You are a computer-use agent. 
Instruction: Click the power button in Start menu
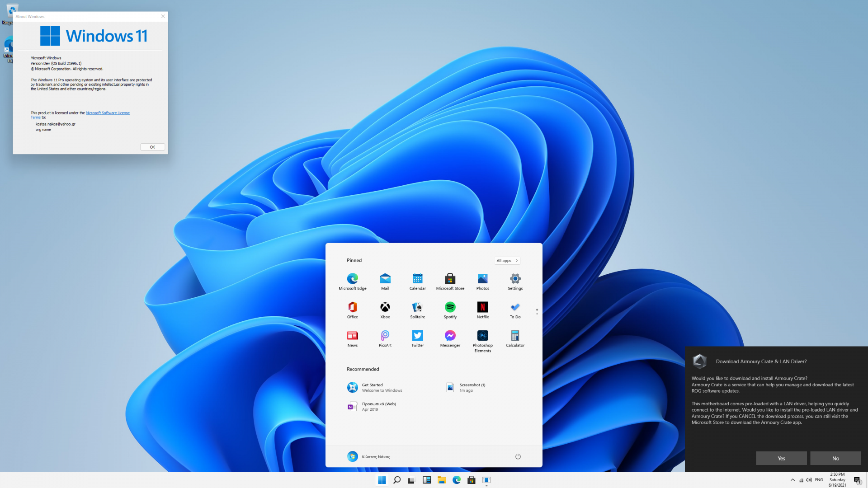click(x=518, y=456)
